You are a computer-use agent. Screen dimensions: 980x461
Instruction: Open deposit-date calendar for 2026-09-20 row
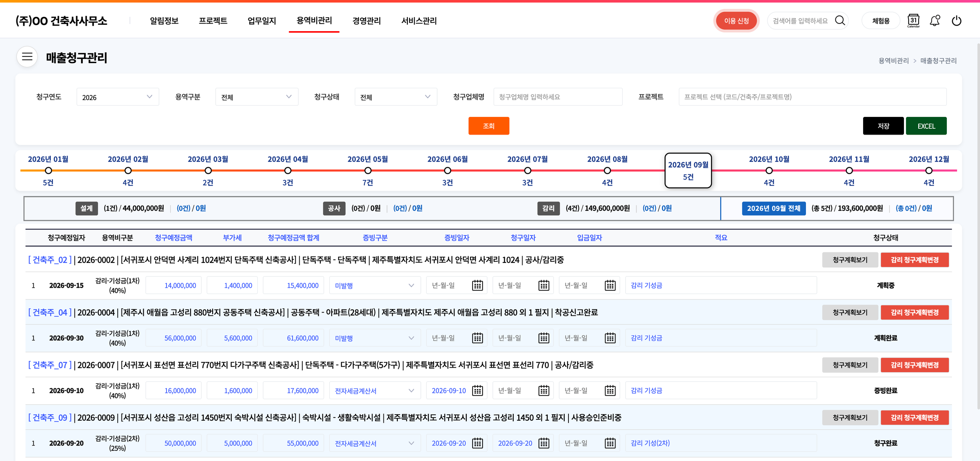click(610, 443)
